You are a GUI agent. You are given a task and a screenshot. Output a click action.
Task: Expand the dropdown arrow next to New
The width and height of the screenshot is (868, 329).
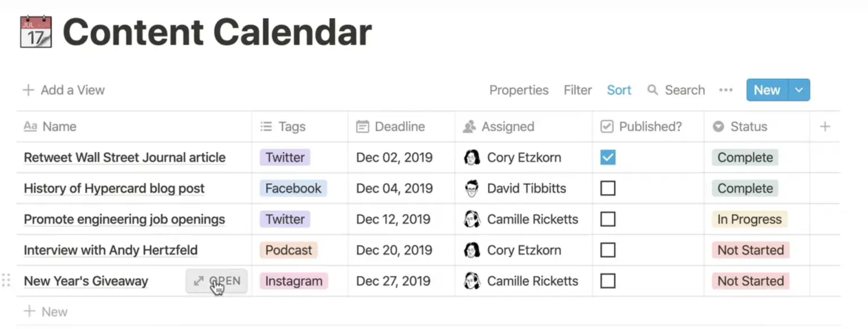pyautogui.click(x=798, y=90)
